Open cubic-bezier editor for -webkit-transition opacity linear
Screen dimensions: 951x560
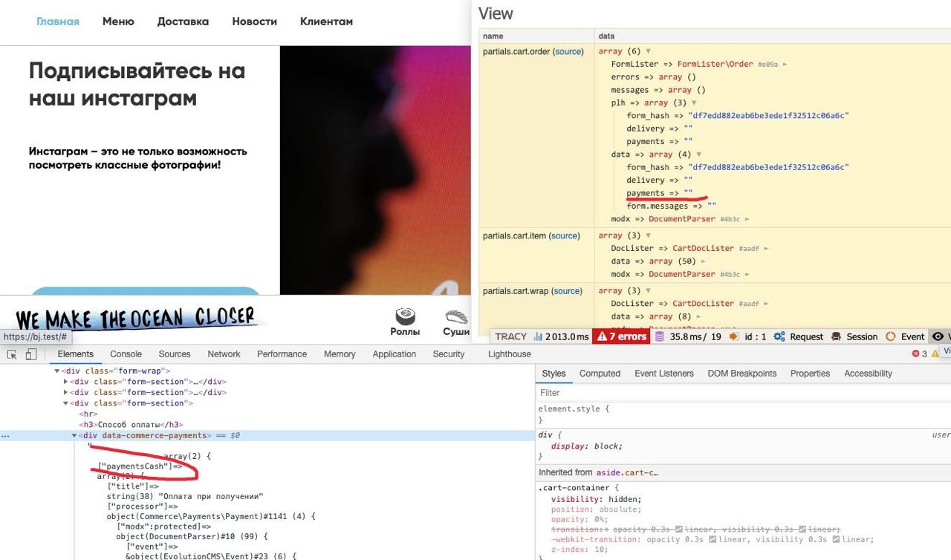click(x=713, y=539)
